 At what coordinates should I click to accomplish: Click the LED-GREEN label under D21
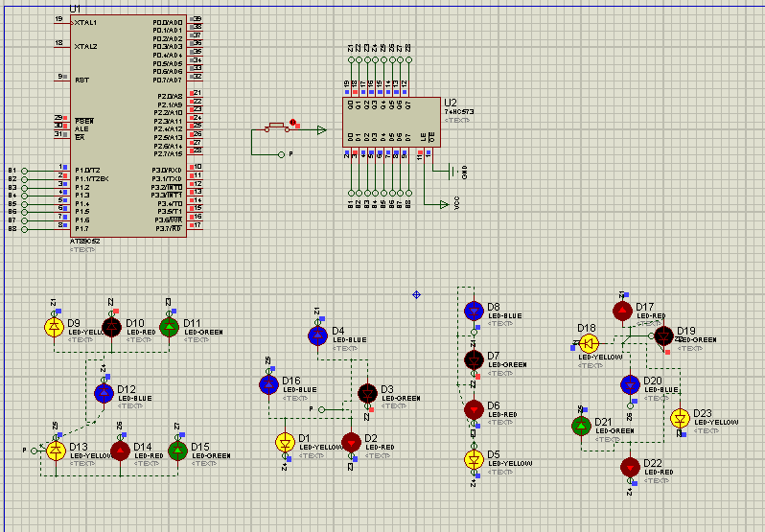point(614,430)
